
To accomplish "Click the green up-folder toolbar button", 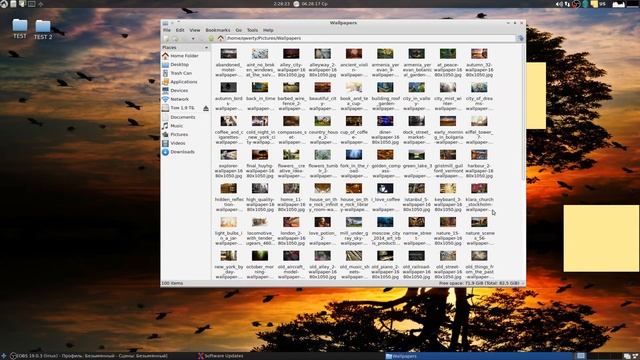I will tap(211, 38).
